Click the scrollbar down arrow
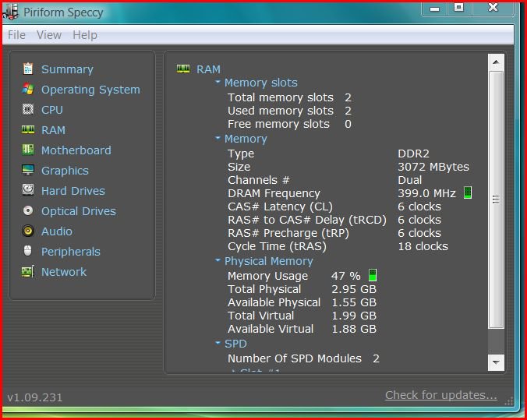Image resolution: width=527 pixels, height=420 pixels. (496, 362)
